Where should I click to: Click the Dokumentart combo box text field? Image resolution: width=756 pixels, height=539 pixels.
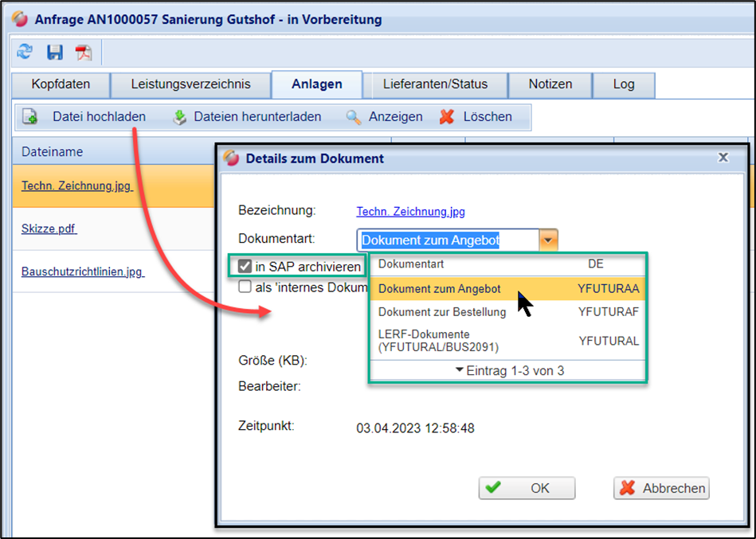[448, 240]
